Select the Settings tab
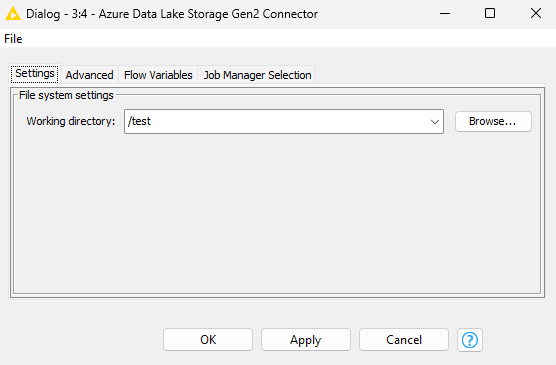The image size is (556, 365). (35, 74)
